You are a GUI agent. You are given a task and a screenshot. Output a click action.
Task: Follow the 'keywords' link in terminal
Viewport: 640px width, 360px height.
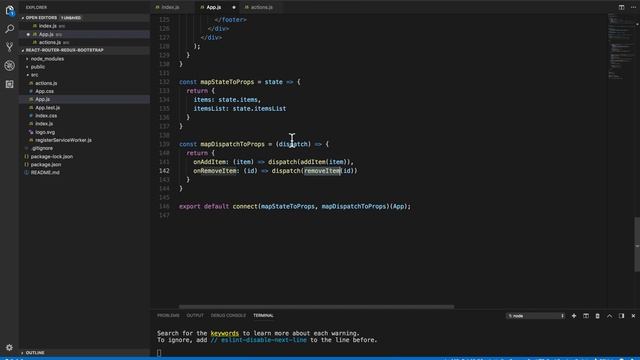coord(224,333)
